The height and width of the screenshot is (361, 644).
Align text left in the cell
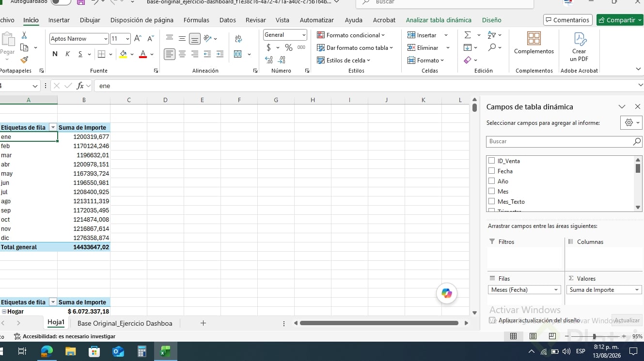pyautogui.click(x=170, y=54)
